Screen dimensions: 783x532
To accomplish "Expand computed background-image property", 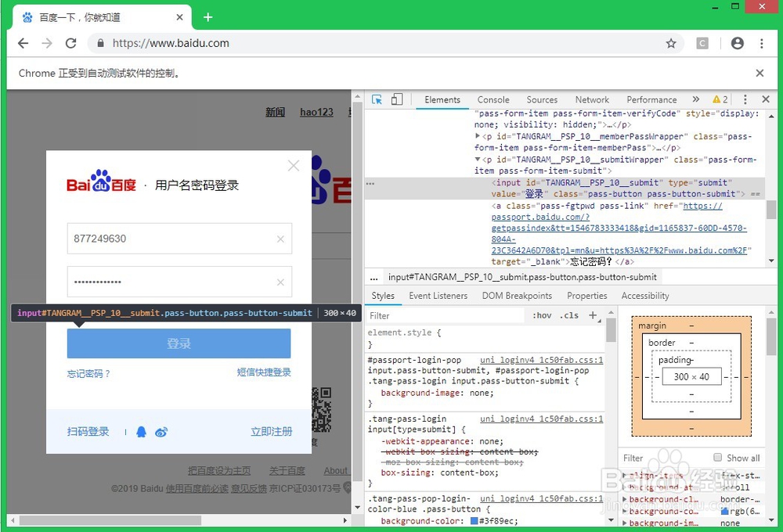I will [x=625, y=523].
